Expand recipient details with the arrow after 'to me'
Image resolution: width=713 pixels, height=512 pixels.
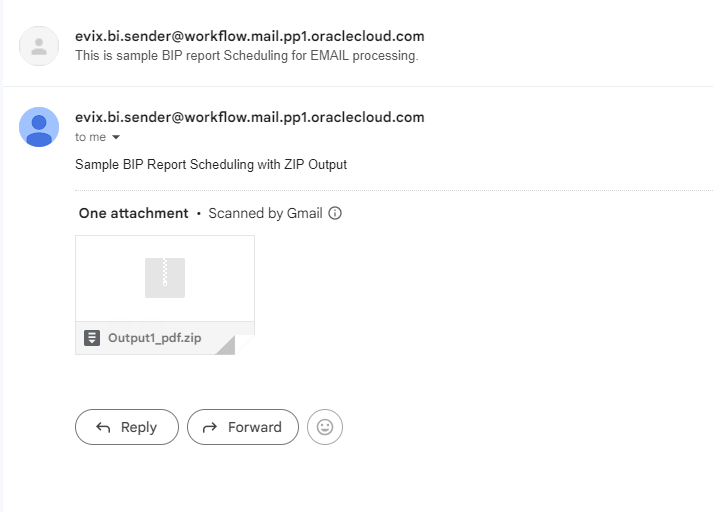tap(116, 137)
